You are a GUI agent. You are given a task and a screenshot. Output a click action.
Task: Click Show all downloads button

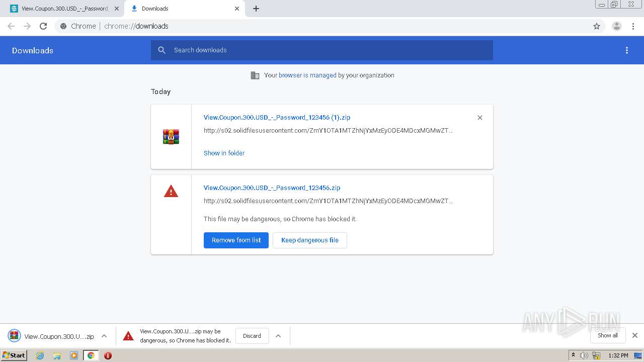pos(608,335)
